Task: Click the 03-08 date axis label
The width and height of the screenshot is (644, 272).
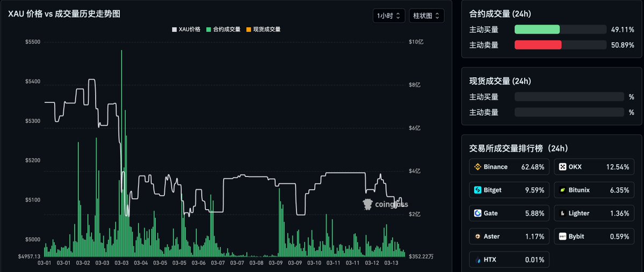Action: point(256,263)
